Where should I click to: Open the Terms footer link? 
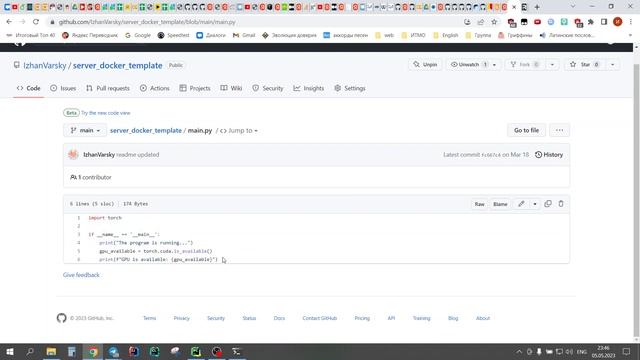coord(149,318)
